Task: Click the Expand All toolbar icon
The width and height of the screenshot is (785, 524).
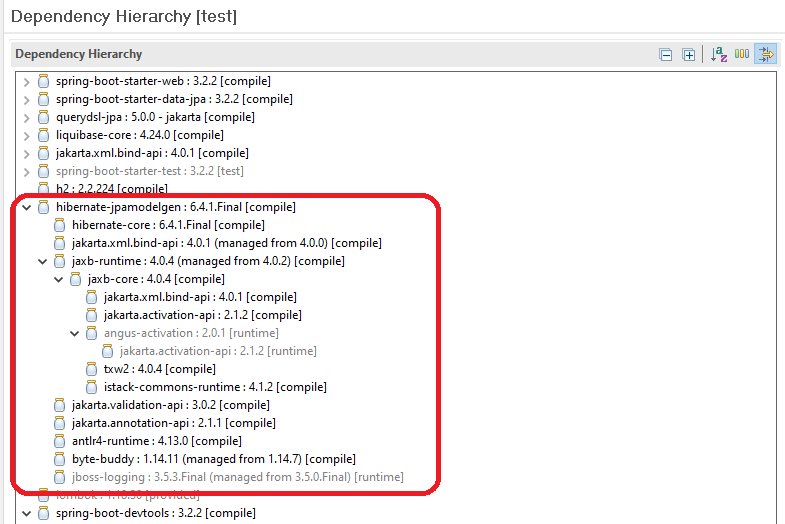Action: (689, 55)
